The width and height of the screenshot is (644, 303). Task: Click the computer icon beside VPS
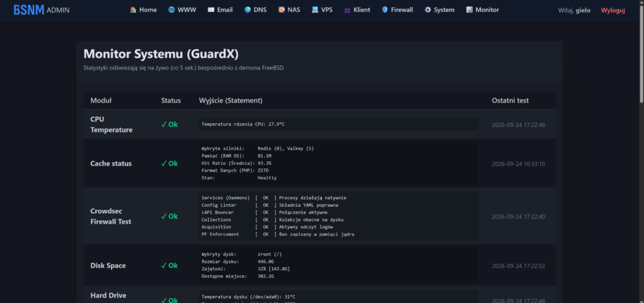click(x=315, y=10)
